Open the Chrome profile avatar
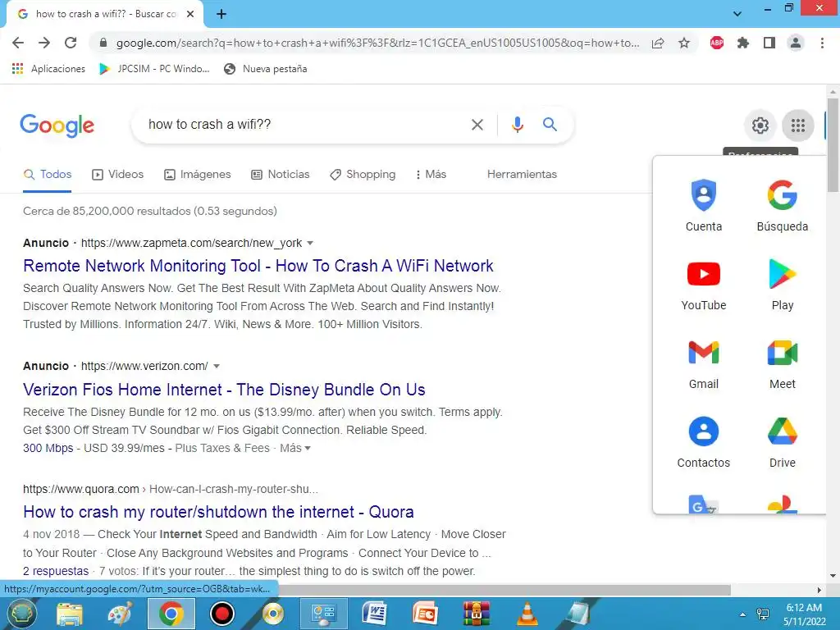This screenshot has width=840, height=630. [796, 43]
